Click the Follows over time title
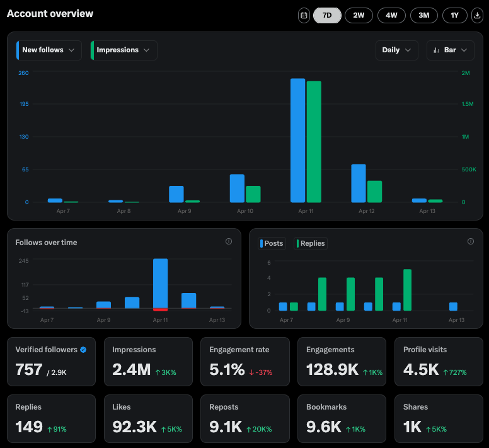The image size is (489, 448). coord(46,243)
